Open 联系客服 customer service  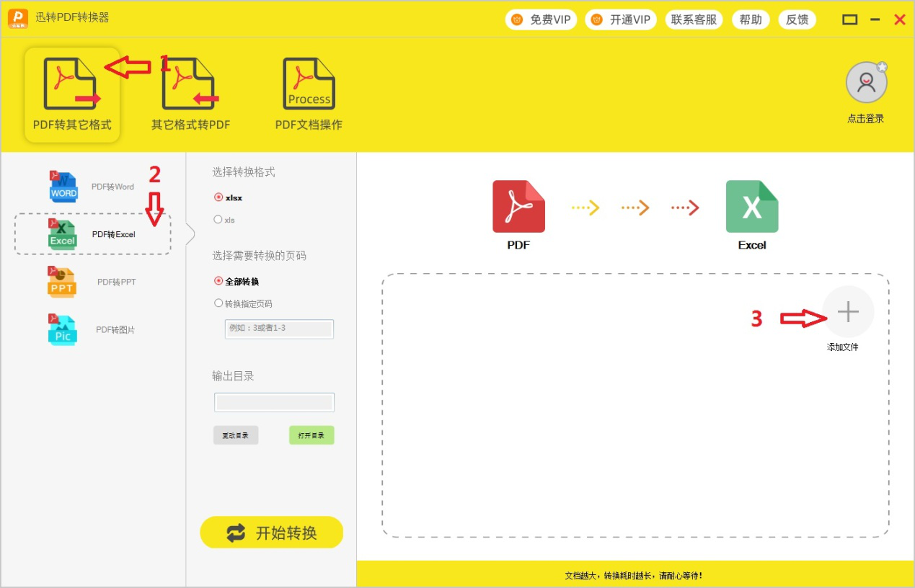(694, 19)
